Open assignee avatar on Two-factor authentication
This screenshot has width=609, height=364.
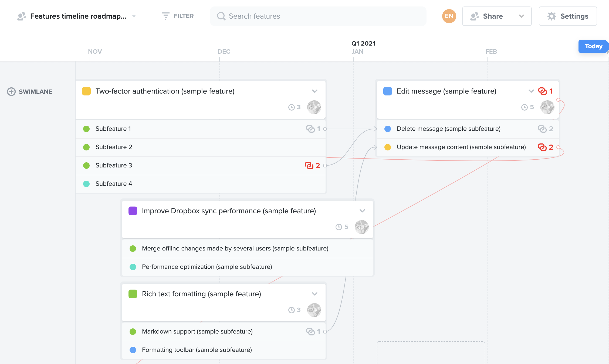(x=314, y=107)
